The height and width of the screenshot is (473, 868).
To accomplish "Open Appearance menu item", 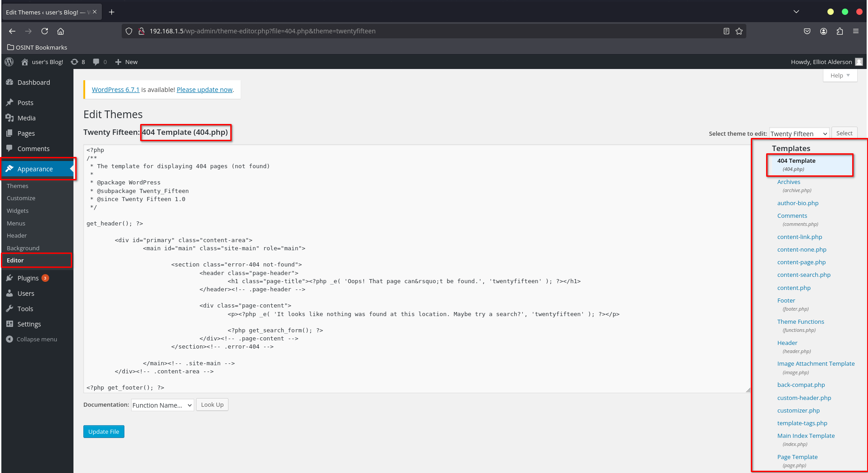I will [37, 169].
